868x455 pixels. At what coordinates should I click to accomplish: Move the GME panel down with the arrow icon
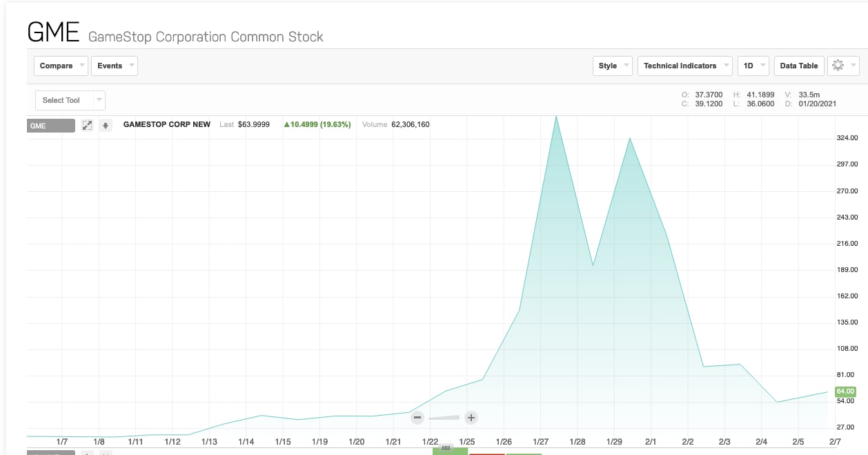pos(106,126)
